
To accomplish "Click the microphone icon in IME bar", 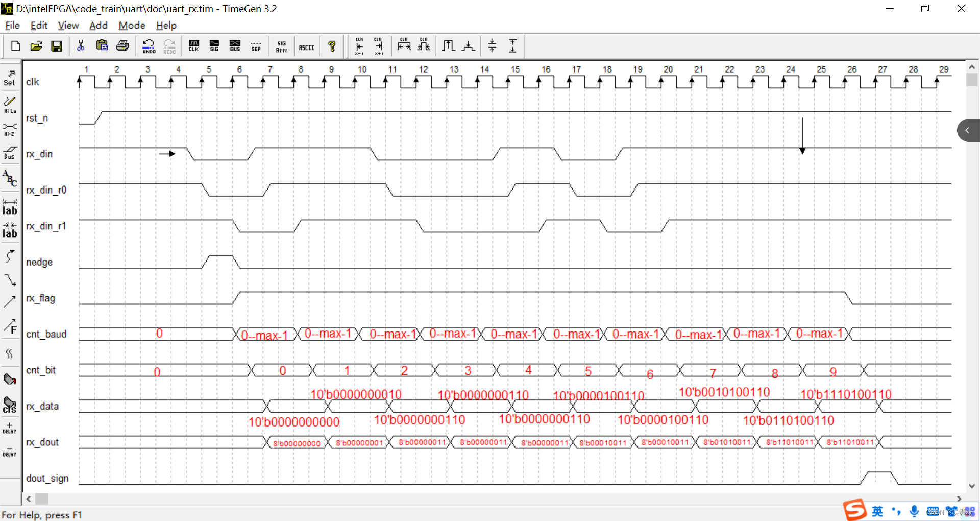I will (x=914, y=510).
